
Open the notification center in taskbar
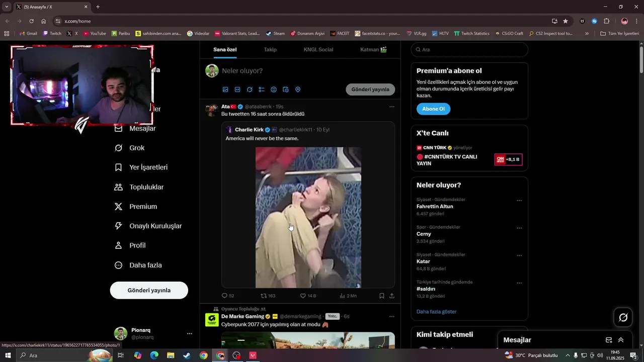pos(633,355)
